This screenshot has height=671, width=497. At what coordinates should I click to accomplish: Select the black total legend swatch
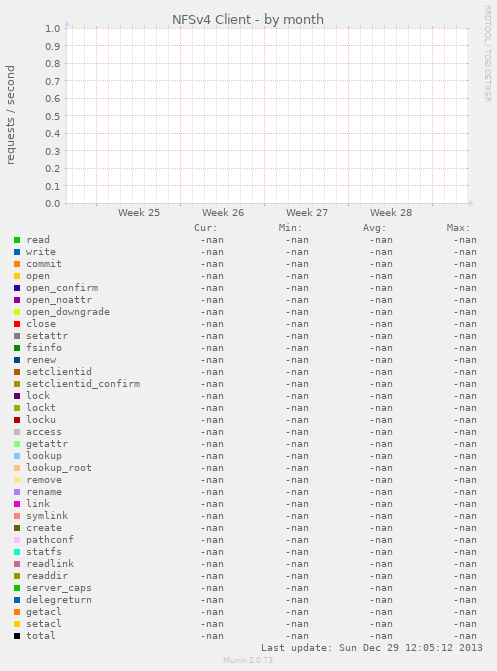click(x=17, y=636)
